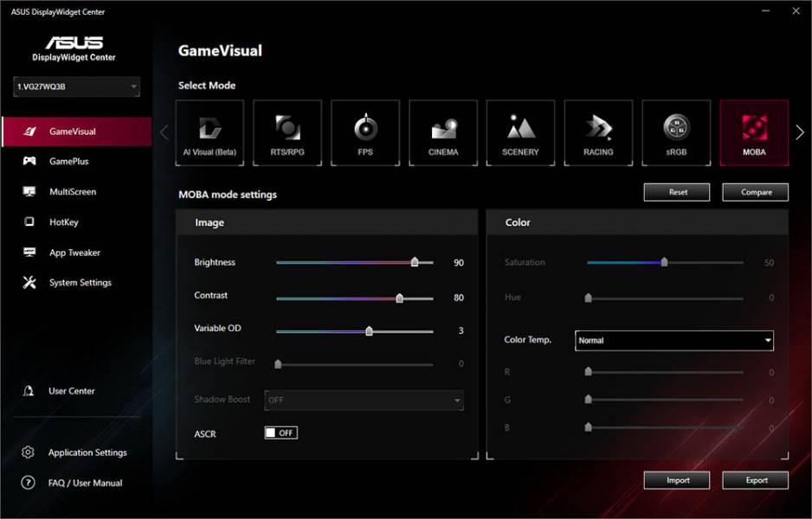Screen dimensions: 812x519
Task: Click the Variable OD value 3
Action: pos(461,330)
